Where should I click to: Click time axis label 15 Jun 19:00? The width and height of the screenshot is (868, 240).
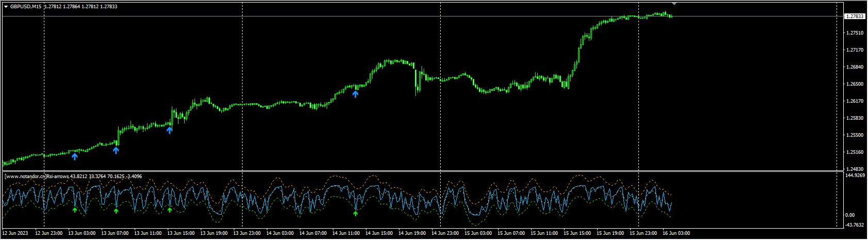coord(610,233)
